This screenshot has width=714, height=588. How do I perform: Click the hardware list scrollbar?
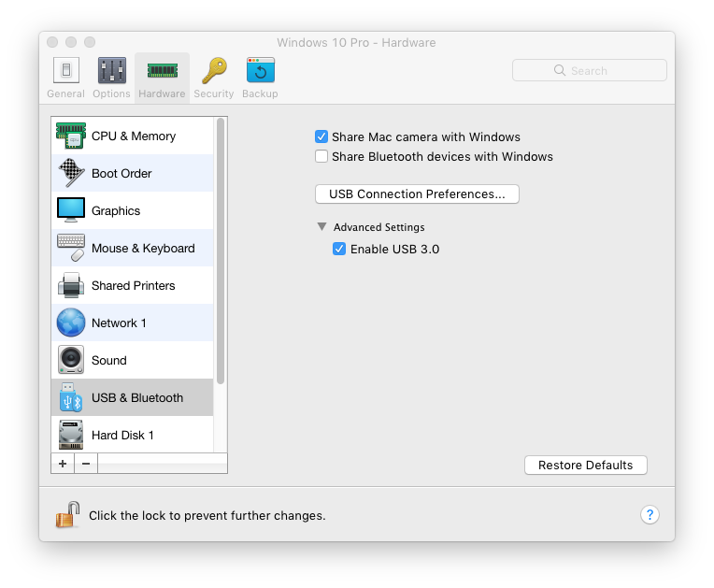[221, 251]
